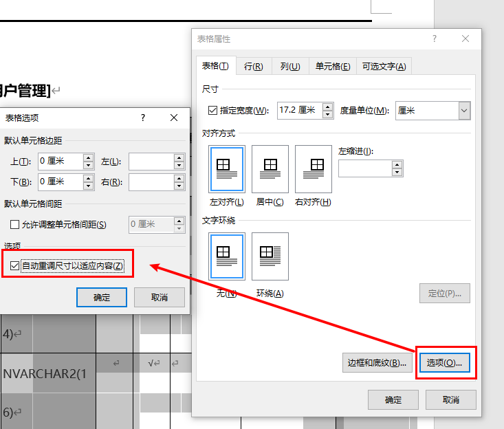
Task: Choose no text wrapping icon (无)
Action: 227,256
